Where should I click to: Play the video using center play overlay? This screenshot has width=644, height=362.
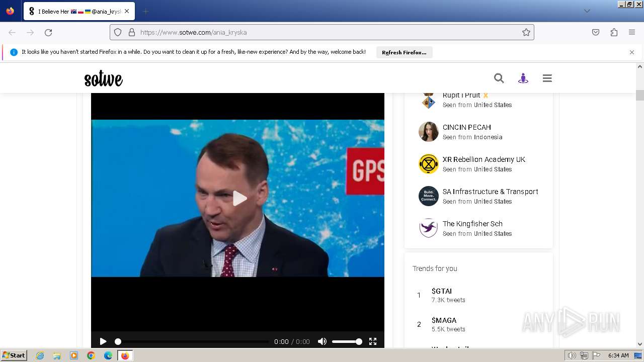pyautogui.click(x=239, y=198)
